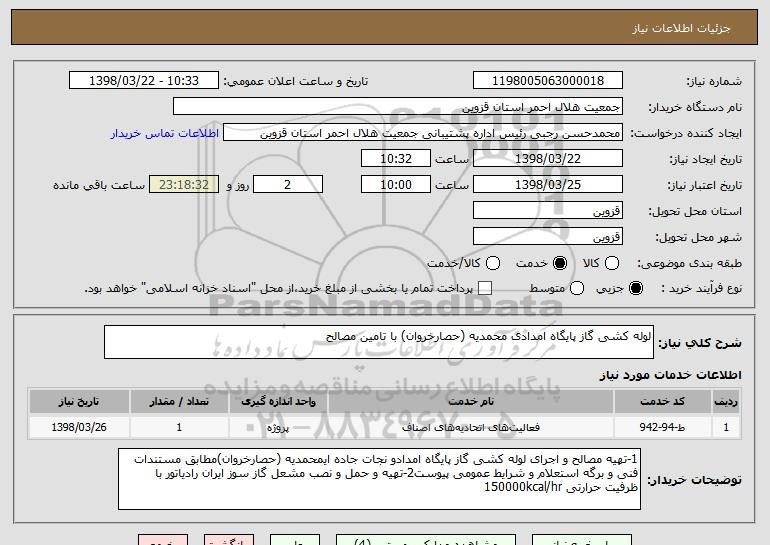Click the attachments button labeled (4)
The height and width of the screenshot is (545, 770).
(426, 540)
